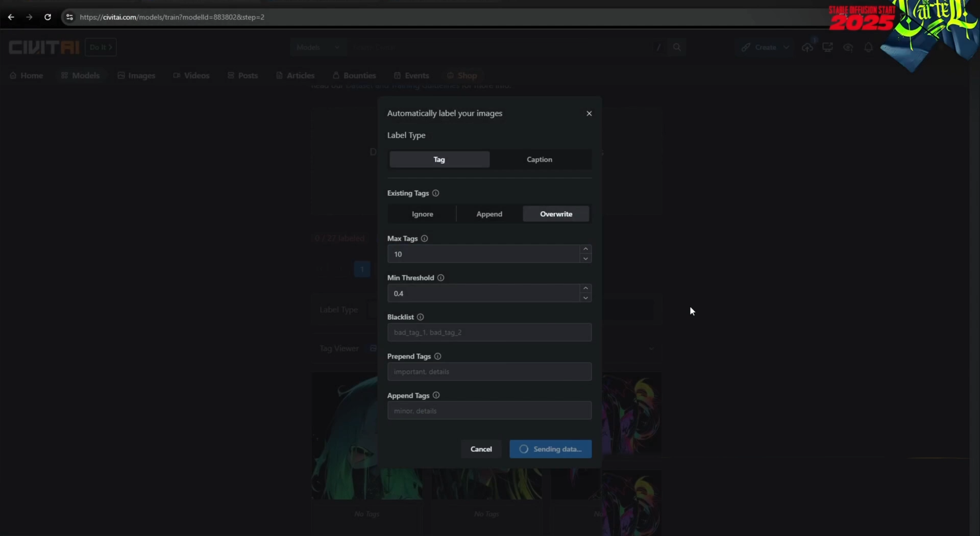Open the upload cloud icon

click(x=807, y=47)
